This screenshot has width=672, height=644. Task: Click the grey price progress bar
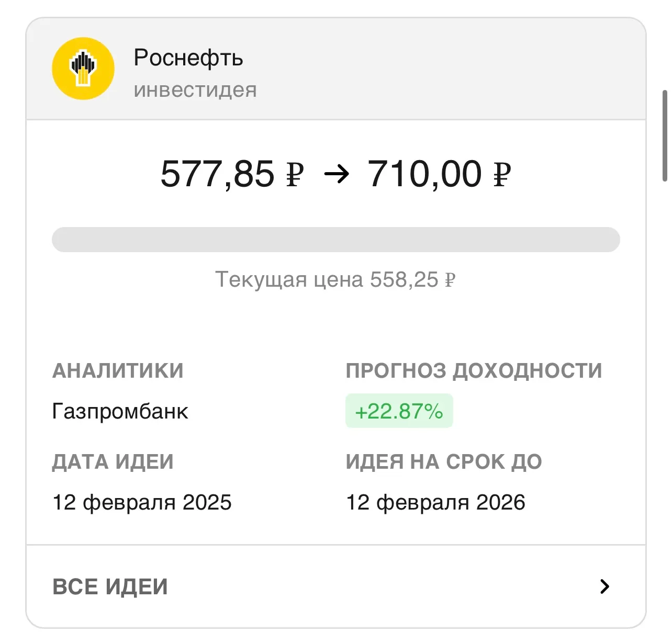335,240
